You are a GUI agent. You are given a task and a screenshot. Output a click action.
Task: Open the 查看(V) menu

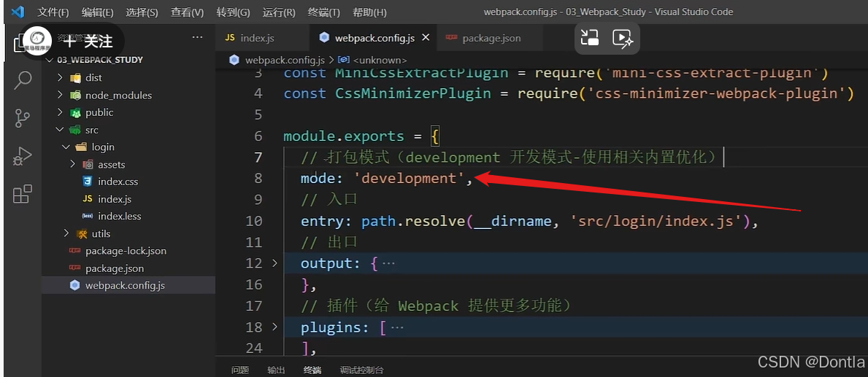187,12
